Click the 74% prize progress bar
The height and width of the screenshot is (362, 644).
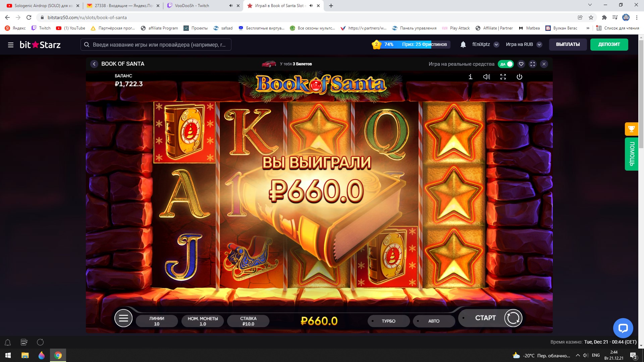click(x=411, y=44)
